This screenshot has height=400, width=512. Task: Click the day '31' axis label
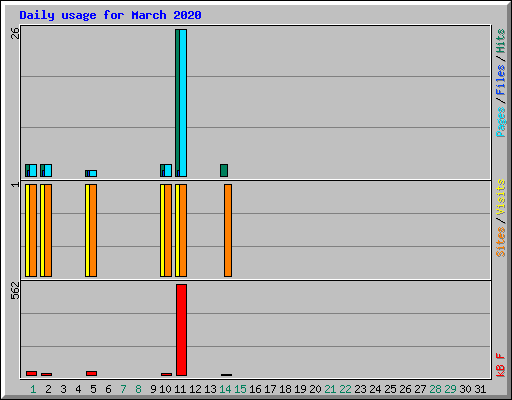tap(480, 389)
